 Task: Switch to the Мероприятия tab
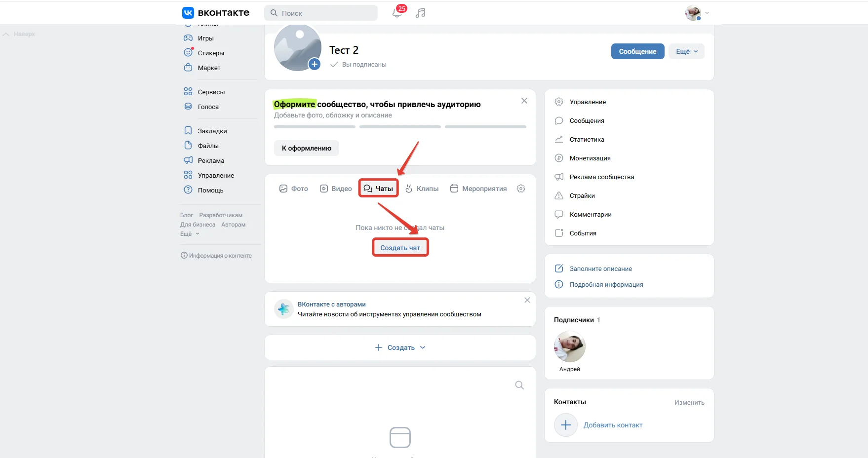click(478, 189)
